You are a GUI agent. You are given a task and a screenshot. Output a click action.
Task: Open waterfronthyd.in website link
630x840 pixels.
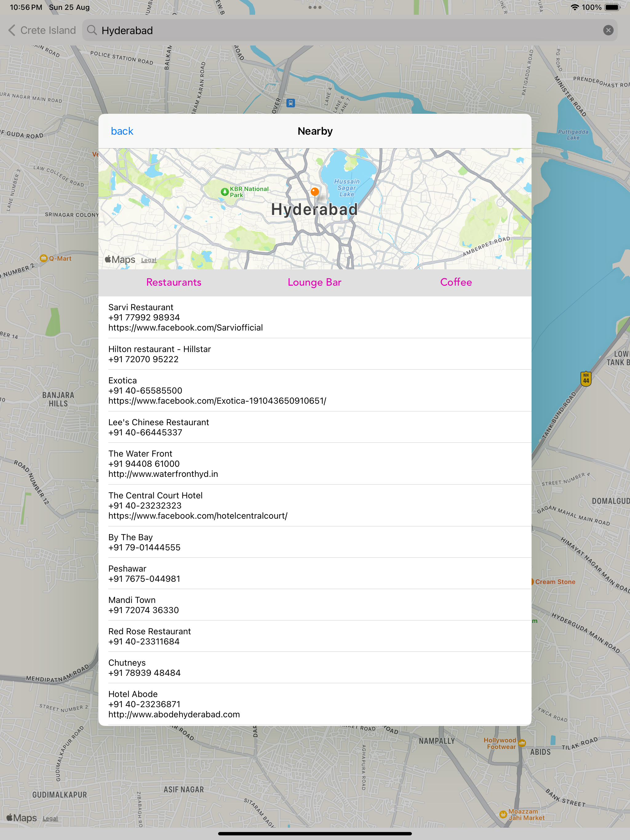pos(163,474)
